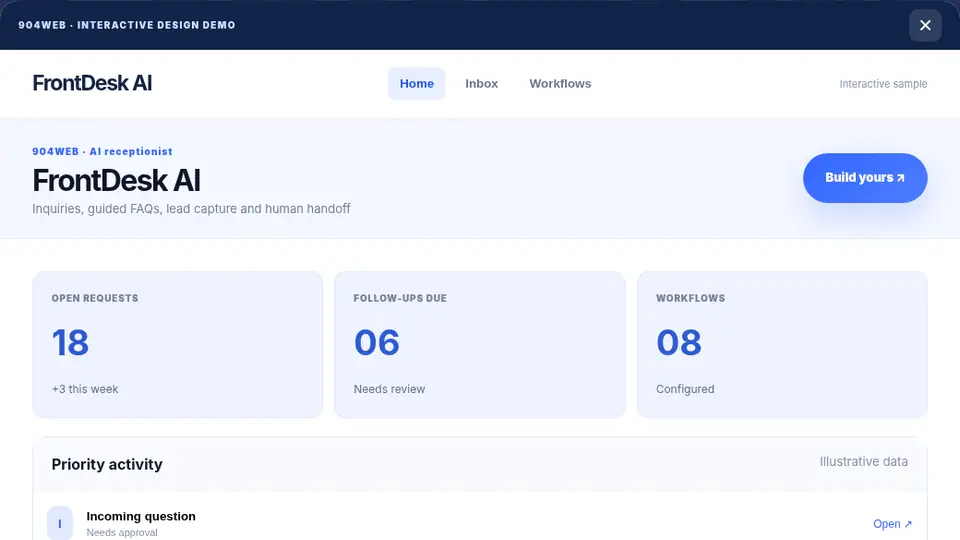This screenshot has width=960, height=540.
Task: Go to the Workflows tab
Action: pos(560,84)
